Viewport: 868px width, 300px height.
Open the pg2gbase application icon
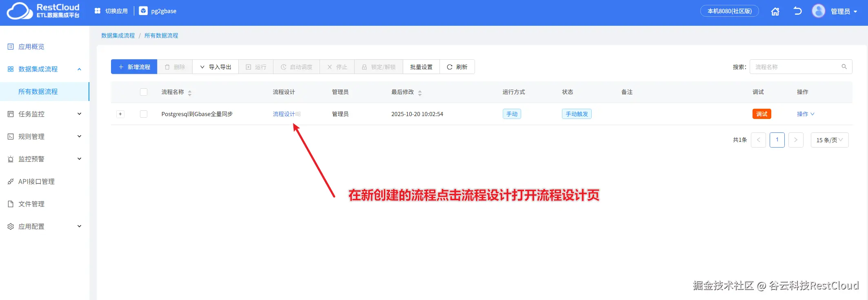click(x=143, y=11)
